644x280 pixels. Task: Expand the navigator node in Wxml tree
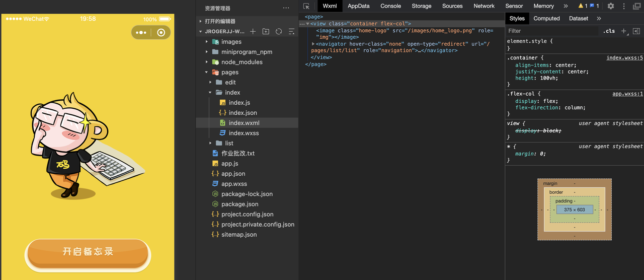313,44
